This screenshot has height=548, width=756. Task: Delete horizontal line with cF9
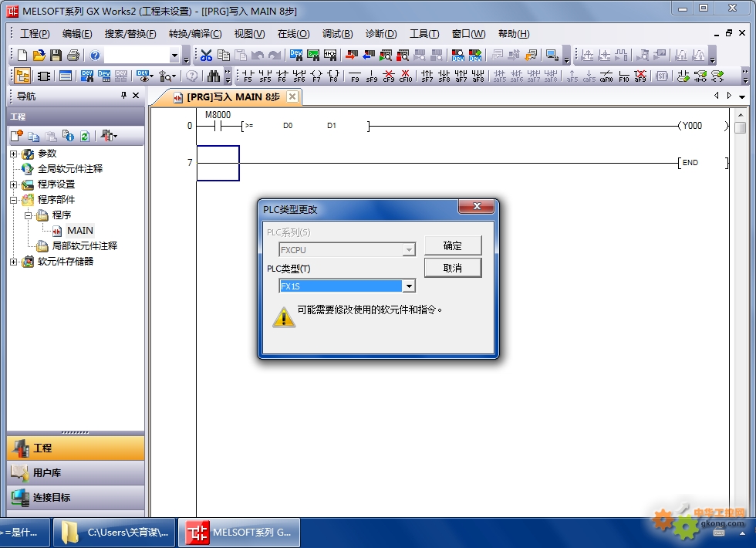pos(389,76)
